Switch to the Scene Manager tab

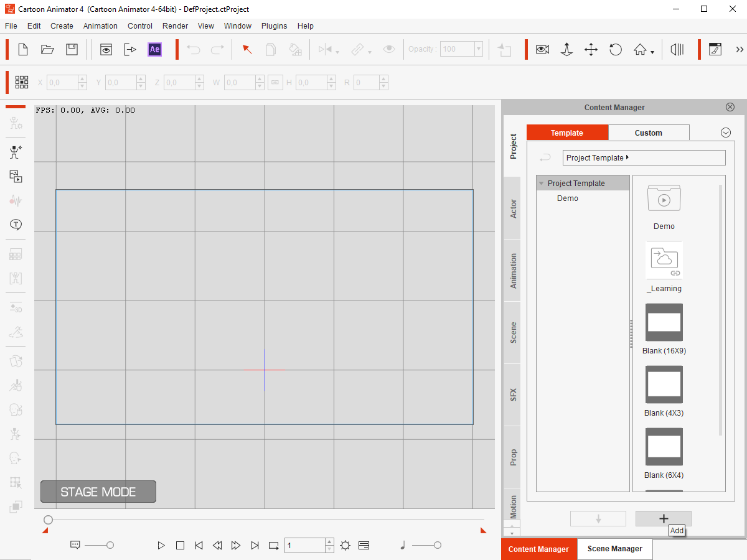614,549
